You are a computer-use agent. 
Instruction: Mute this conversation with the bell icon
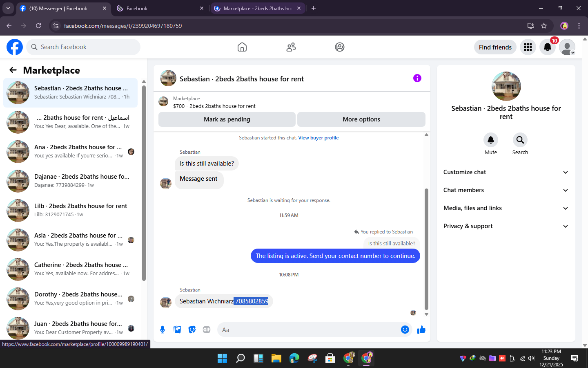pos(491,140)
